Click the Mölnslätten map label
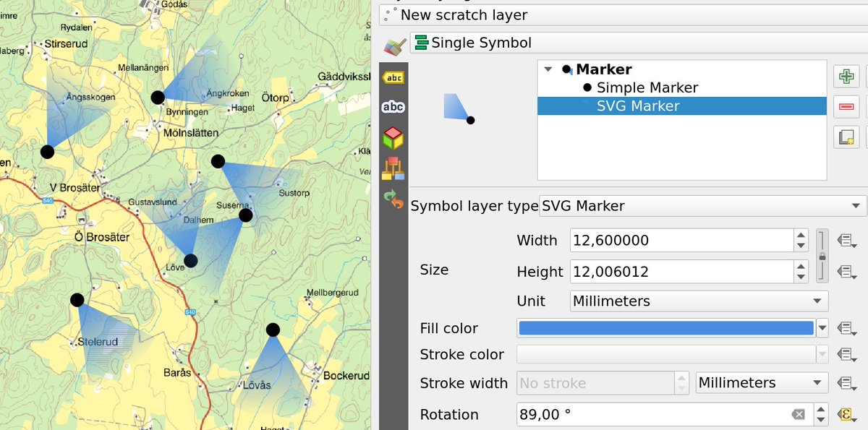This screenshot has width=868, height=430. pos(191,133)
